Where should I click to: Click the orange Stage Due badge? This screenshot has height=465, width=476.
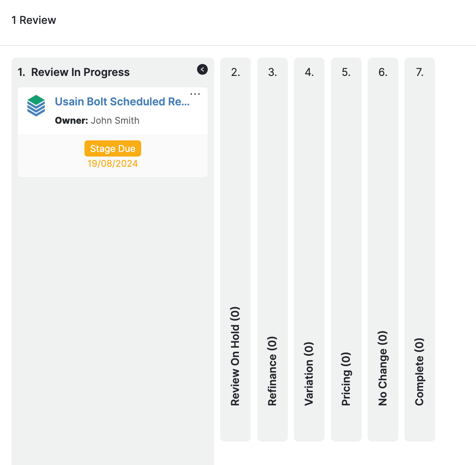click(113, 148)
